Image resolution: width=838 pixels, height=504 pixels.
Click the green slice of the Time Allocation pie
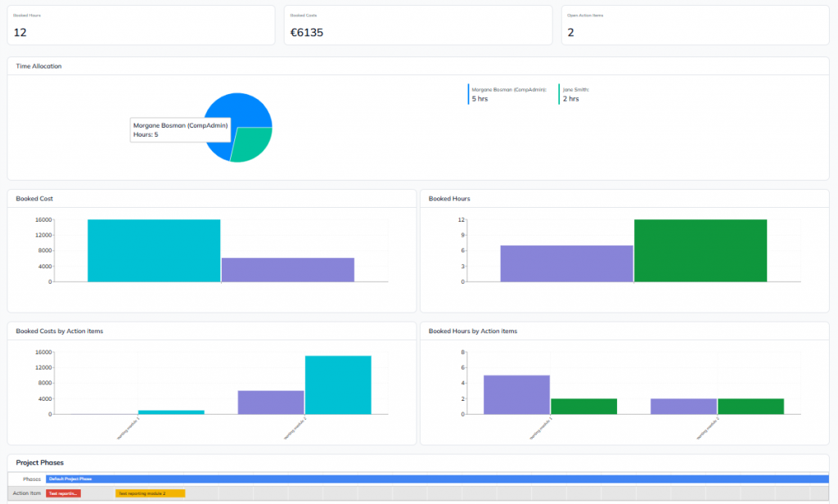(252, 143)
